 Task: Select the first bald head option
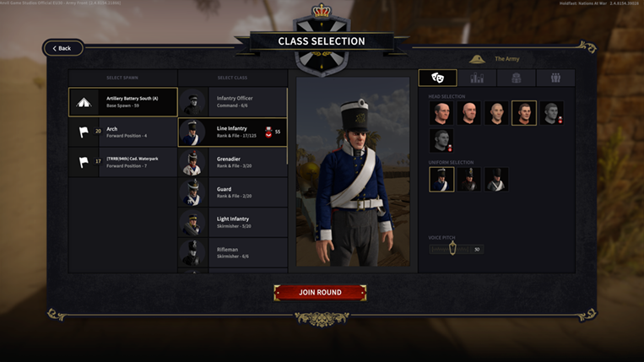point(441,113)
